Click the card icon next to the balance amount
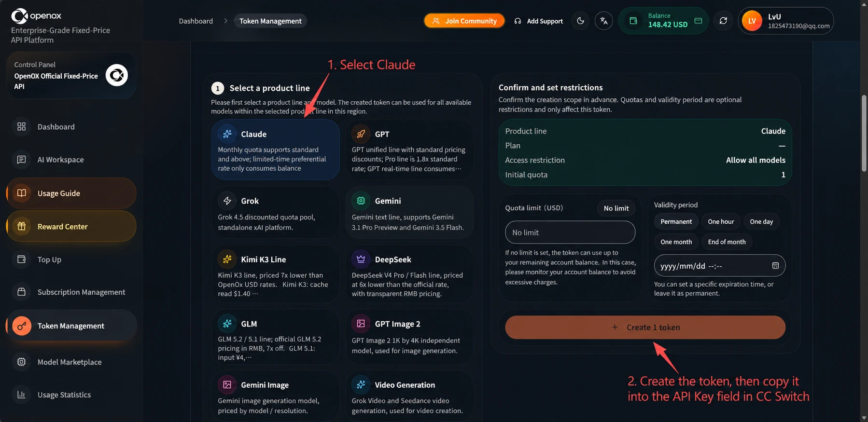The width and height of the screenshot is (868, 422). point(698,21)
